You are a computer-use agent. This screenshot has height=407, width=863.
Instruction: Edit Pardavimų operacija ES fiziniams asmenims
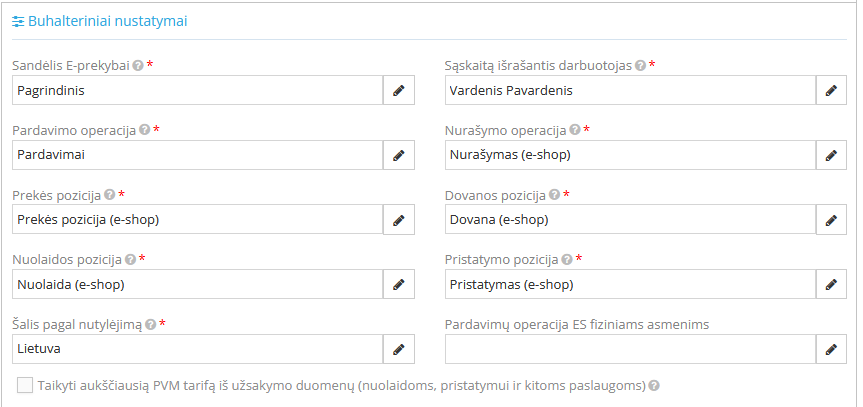831,349
